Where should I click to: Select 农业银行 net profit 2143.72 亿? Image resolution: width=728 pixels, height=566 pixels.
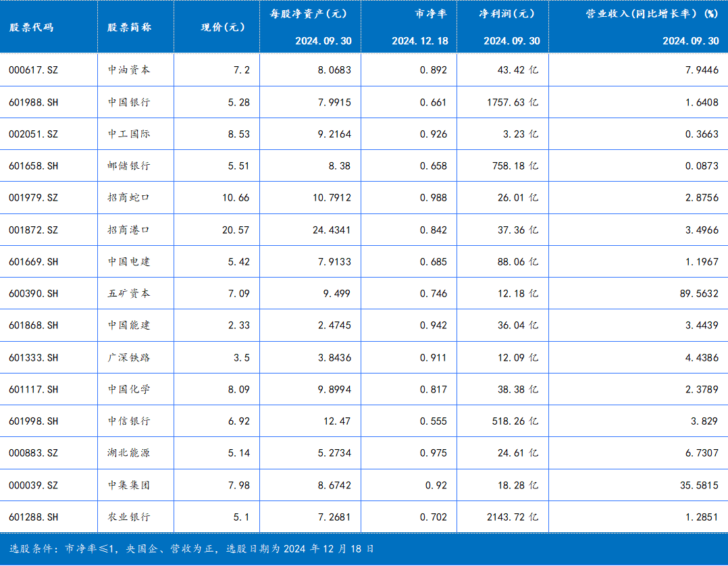(x=513, y=517)
